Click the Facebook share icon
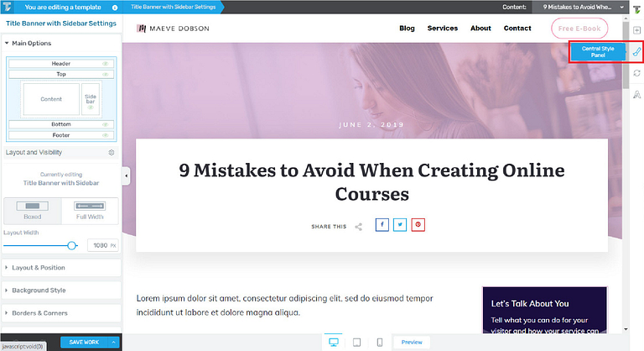This screenshot has height=351, width=644. [382, 225]
